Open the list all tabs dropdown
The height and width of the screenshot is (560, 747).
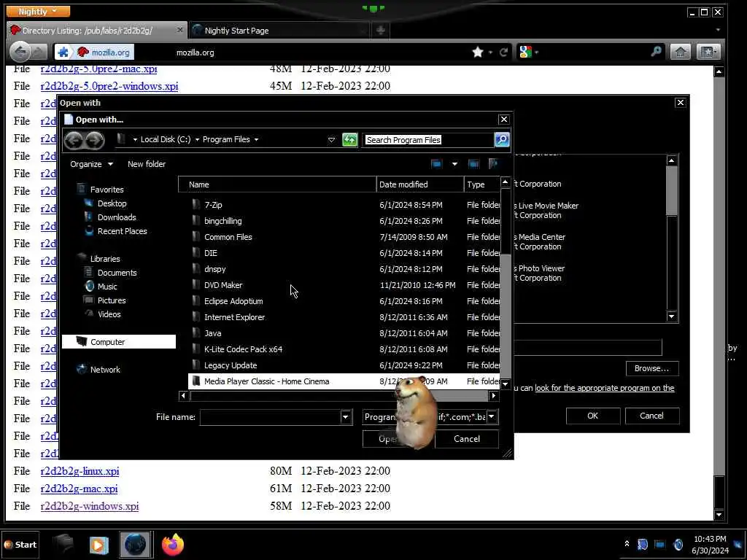pos(718,30)
